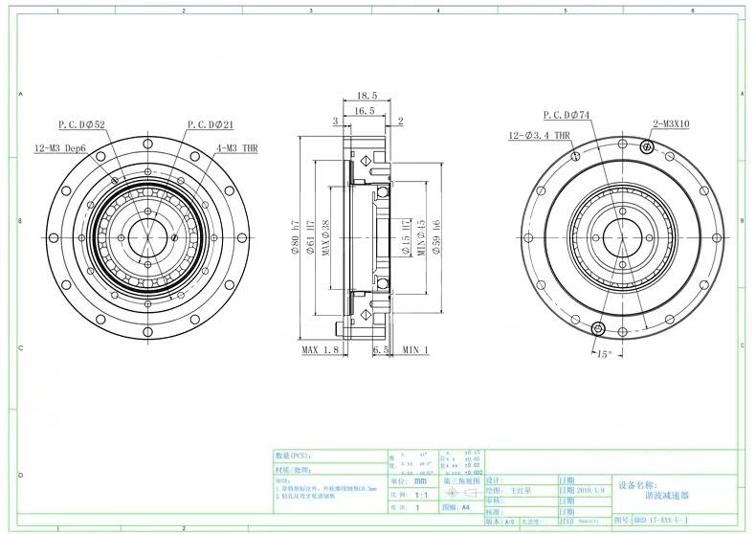Click the P.C.DØ74 dimension label
Image resolution: width=756 pixels, height=534 pixels.
[x=567, y=114]
